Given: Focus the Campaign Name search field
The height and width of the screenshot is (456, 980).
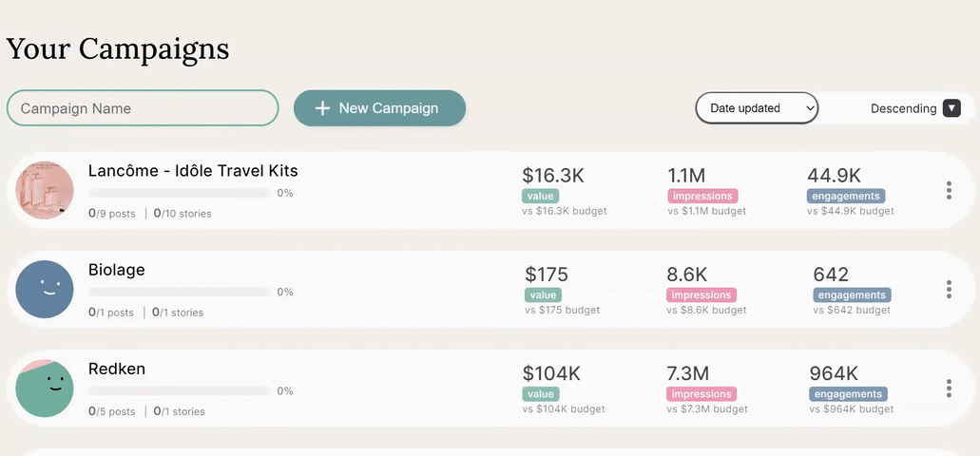Looking at the screenshot, I should pyautogui.click(x=143, y=108).
